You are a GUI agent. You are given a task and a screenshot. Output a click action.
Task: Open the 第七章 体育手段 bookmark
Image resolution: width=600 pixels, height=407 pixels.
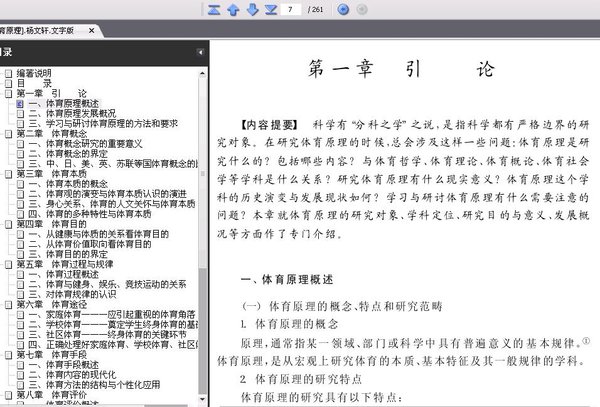coord(52,355)
